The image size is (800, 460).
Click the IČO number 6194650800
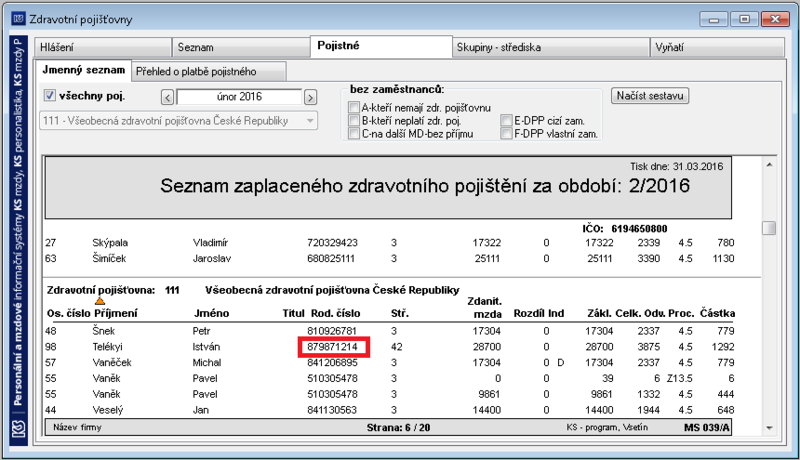(639, 228)
